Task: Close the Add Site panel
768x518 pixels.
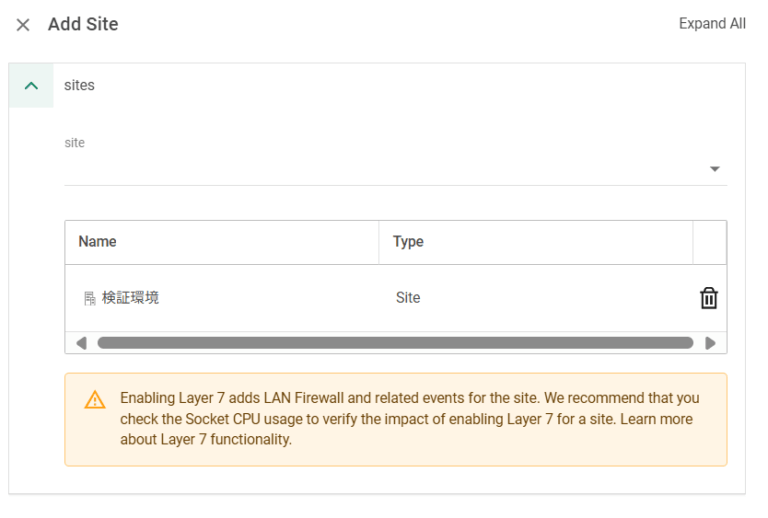Action: (x=23, y=25)
